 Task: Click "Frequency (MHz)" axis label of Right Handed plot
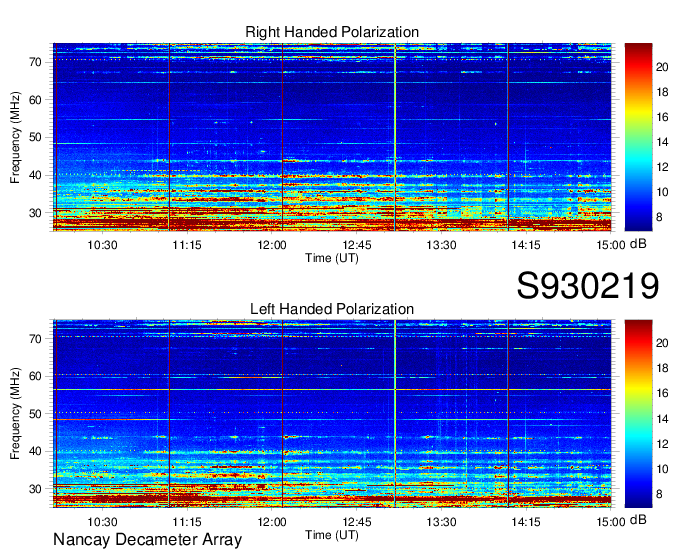click(15, 137)
